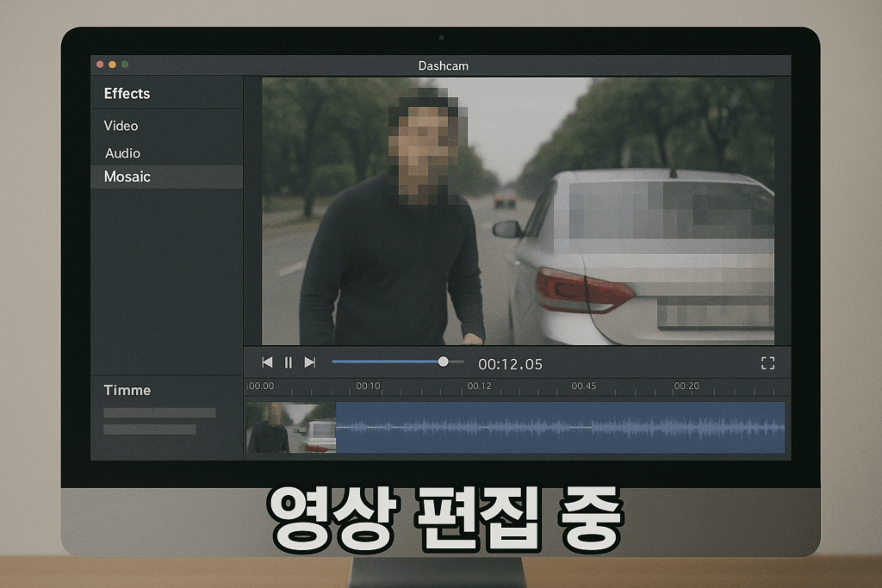Click the 00:12.05 timecode display
The height and width of the screenshot is (588, 882).
point(511,363)
